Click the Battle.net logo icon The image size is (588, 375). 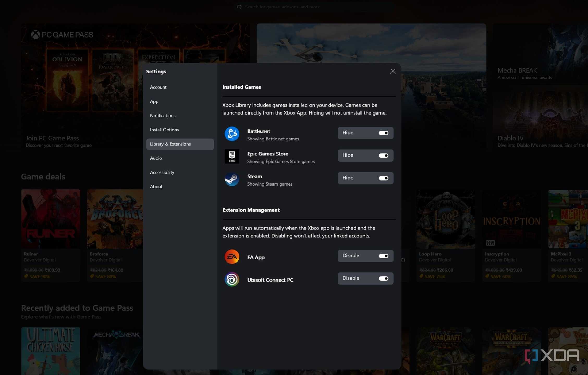pyautogui.click(x=232, y=134)
